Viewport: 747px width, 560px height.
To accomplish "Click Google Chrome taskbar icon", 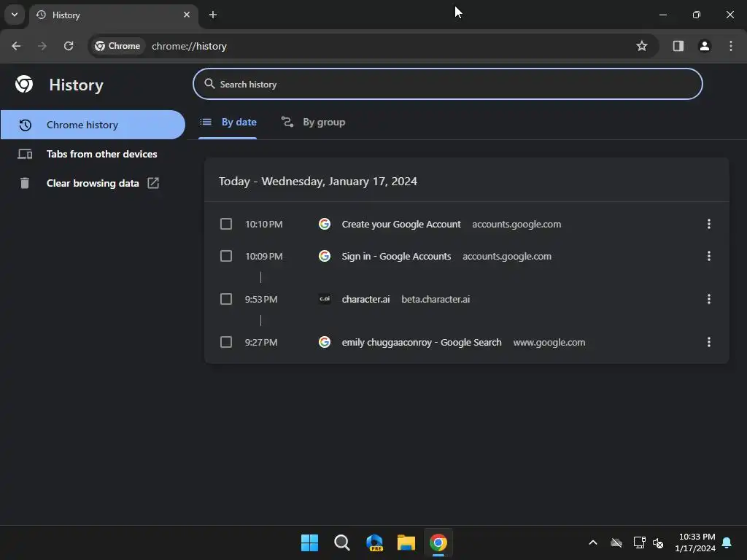I will click(x=438, y=542).
